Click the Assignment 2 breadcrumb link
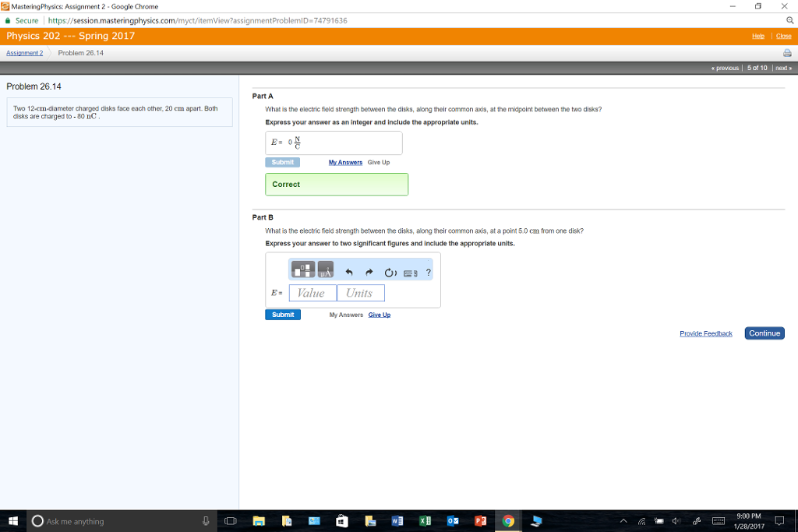Viewport: 798px width, 532px height. coord(24,53)
